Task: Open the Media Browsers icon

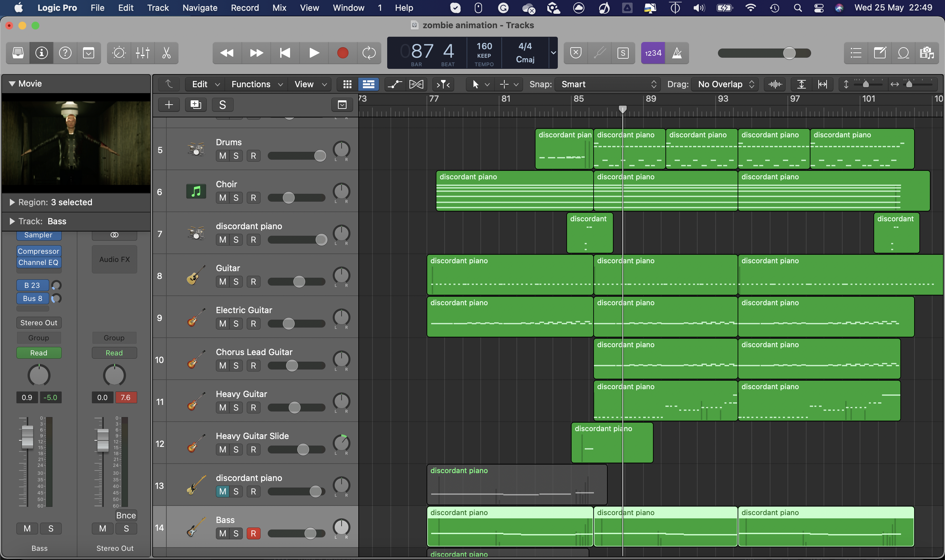Action: click(927, 53)
